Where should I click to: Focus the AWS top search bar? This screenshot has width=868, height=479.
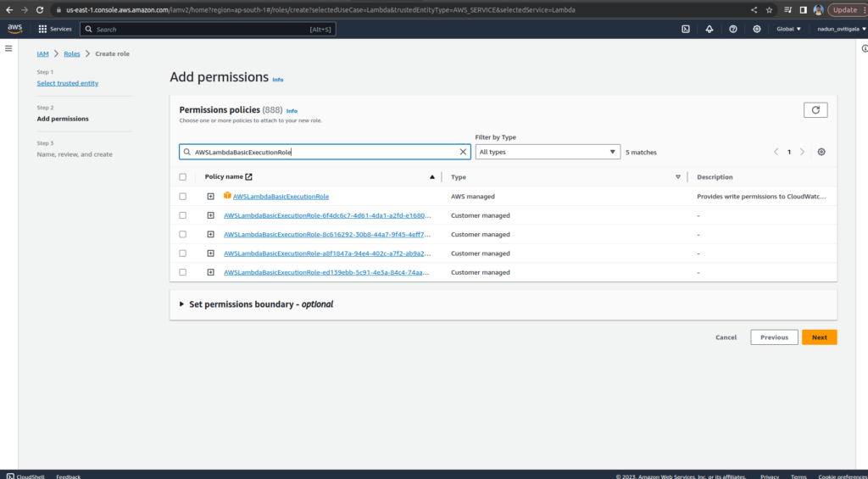click(x=208, y=30)
